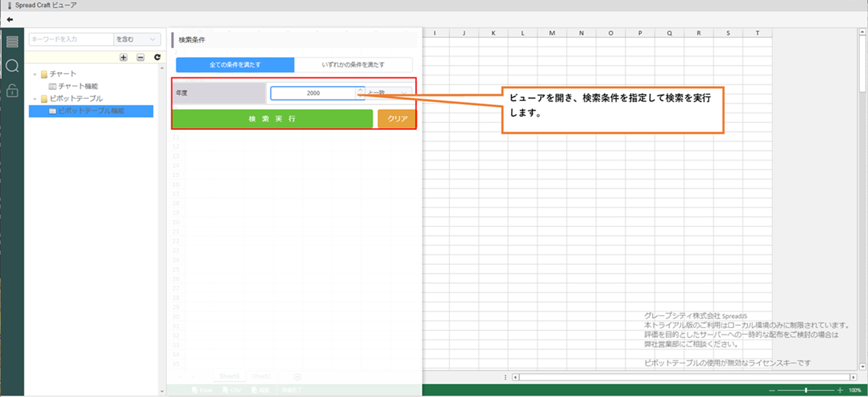The width and height of the screenshot is (868, 397).
Task: Collapse the チャート folder
Action: point(35,74)
